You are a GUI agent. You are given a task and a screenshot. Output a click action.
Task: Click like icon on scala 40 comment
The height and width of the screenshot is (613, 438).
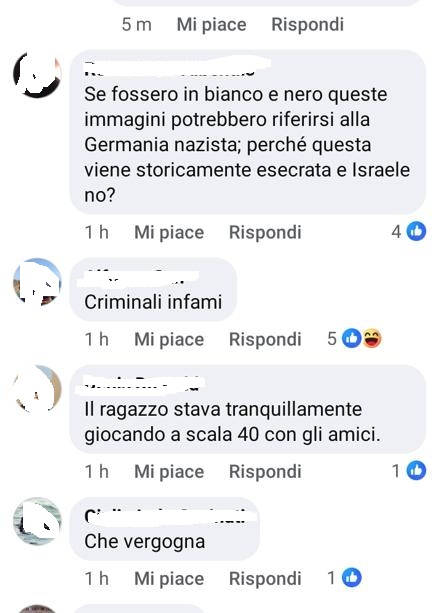[x=416, y=471]
